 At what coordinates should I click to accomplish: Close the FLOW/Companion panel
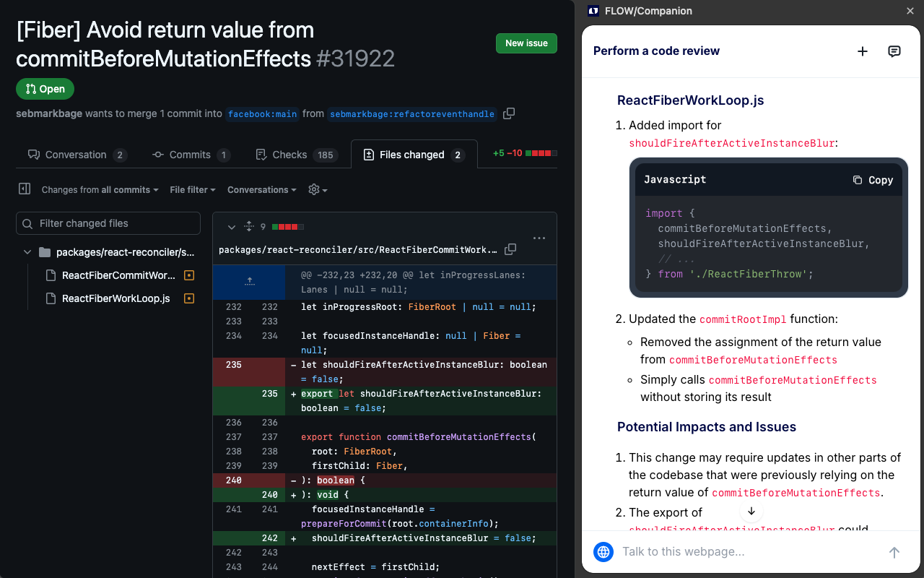pyautogui.click(x=910, y=11)
